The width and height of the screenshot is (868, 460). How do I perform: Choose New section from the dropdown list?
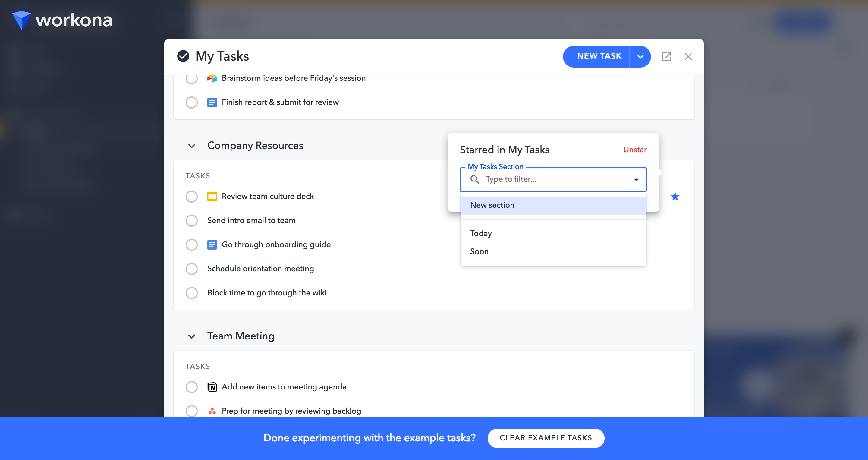553,205
